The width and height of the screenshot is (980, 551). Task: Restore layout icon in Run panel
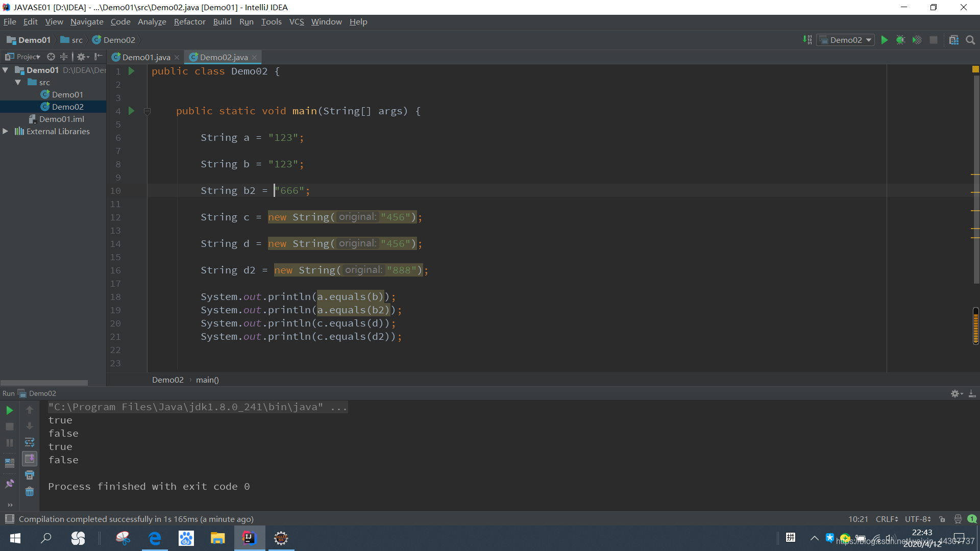[10, 463]
